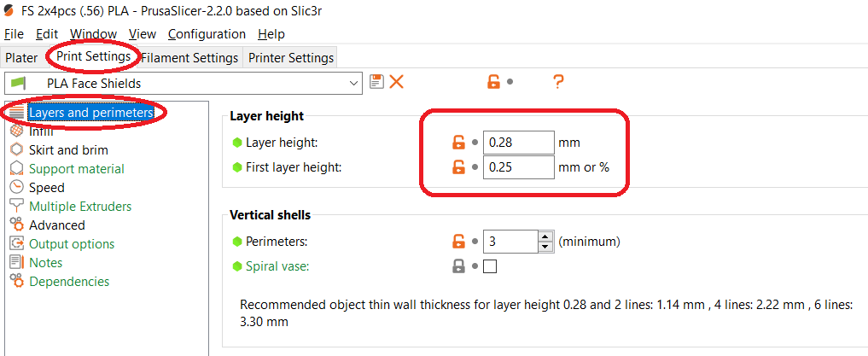This screenshot has width=868, height=356.
Task: Click the orange question mark help icon
Action: tap(558, 82)
